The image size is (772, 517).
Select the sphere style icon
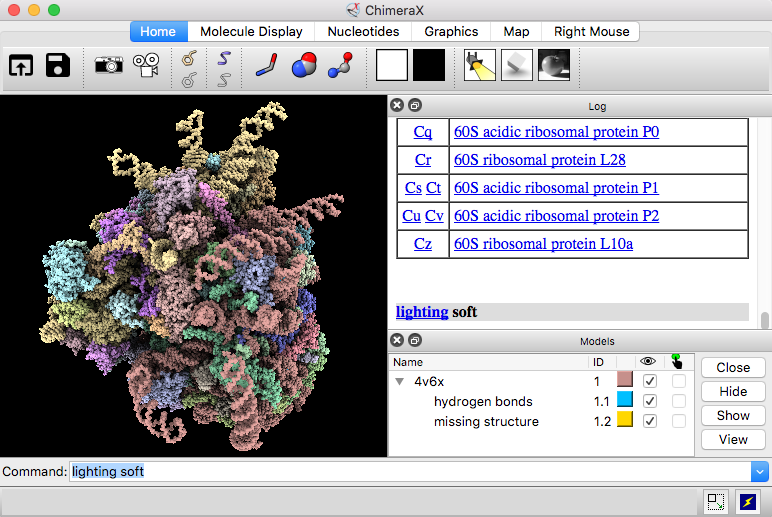click(x=303, y=65)
